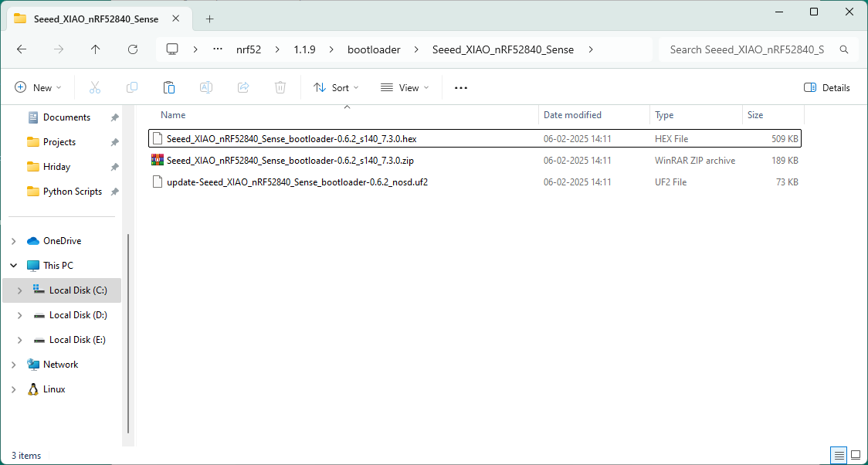Open the New item dropdown
This screenshot has height=465, width=868.
coord(38,87)
